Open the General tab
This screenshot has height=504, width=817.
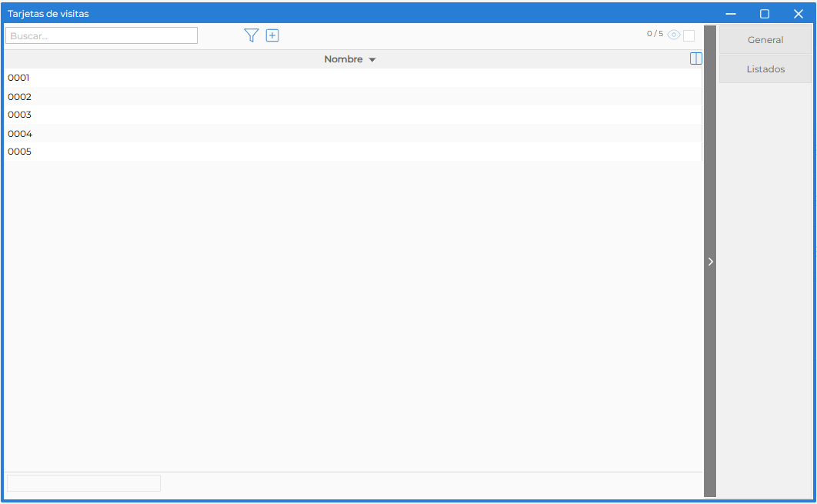click(x=765, y=39)
